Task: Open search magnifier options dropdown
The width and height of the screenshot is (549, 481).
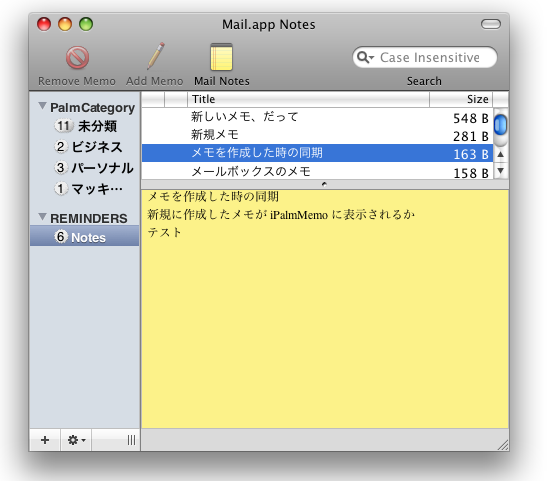Action: click(366, 57)
